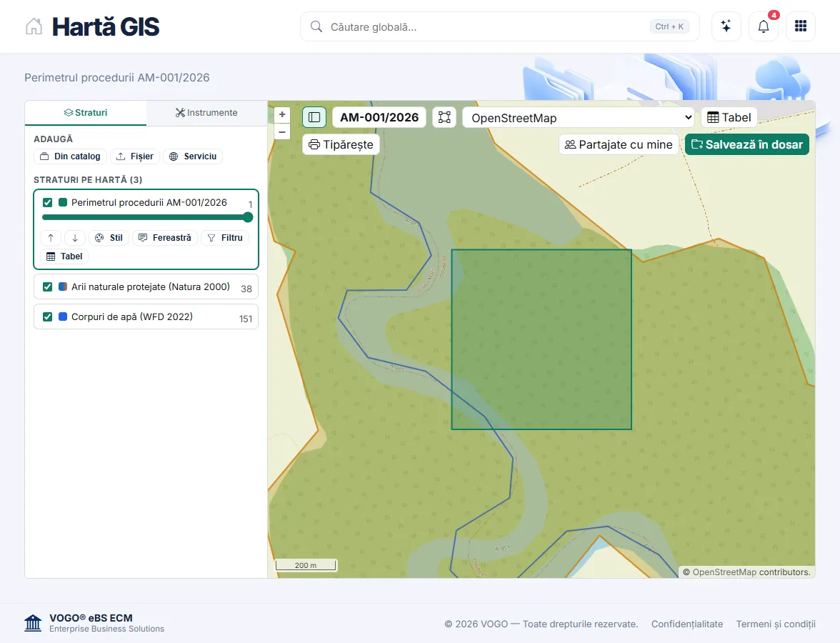This screenshot has width=840, height=643.
Task: Add layer Din catalog
Action: (x=70, y=156)
